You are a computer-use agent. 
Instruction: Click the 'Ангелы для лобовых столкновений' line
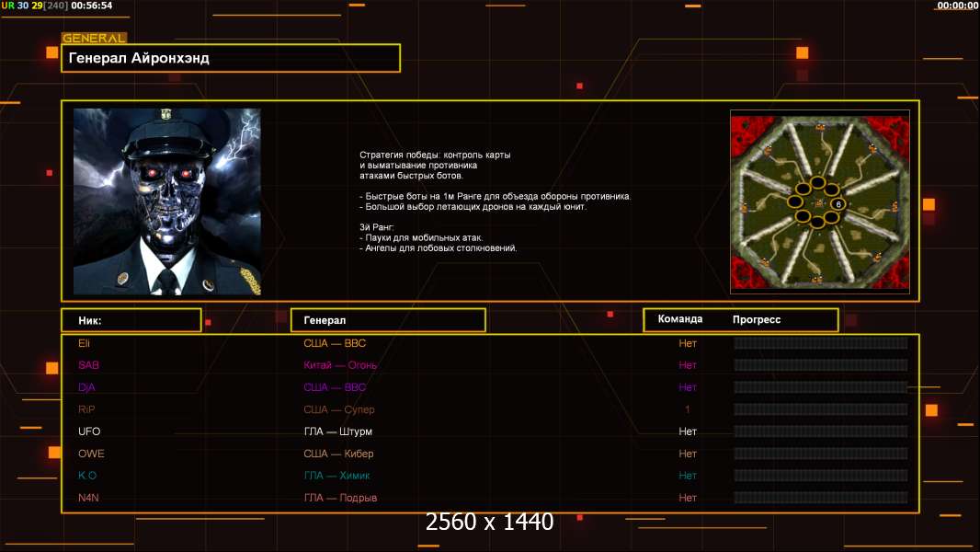pyautogui.click(x=439, y=248)
